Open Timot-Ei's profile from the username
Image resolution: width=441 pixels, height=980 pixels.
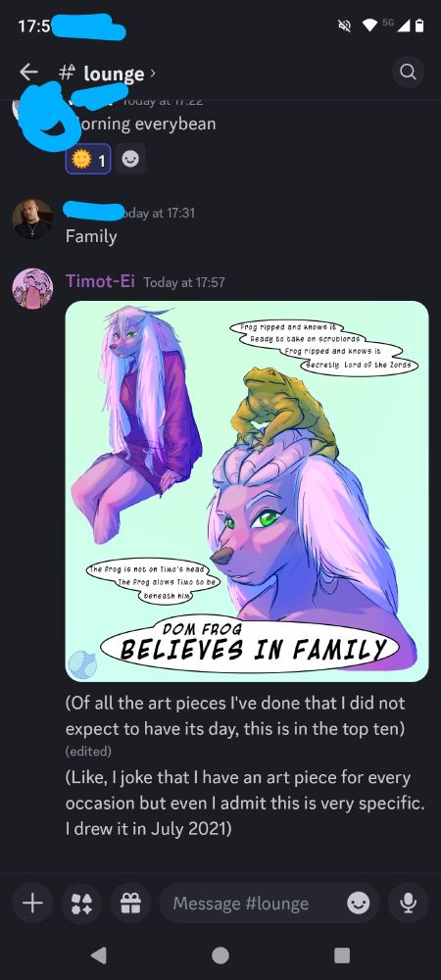pos(100,281)
